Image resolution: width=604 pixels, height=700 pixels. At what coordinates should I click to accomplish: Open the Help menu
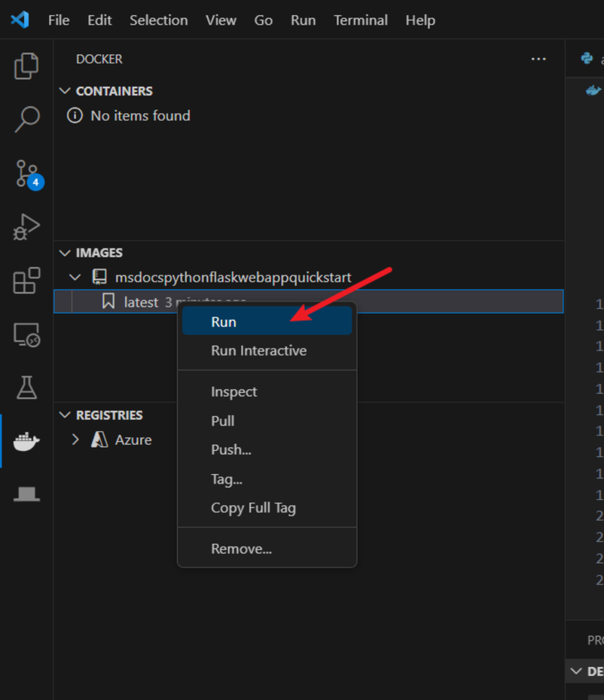(420, 20)
